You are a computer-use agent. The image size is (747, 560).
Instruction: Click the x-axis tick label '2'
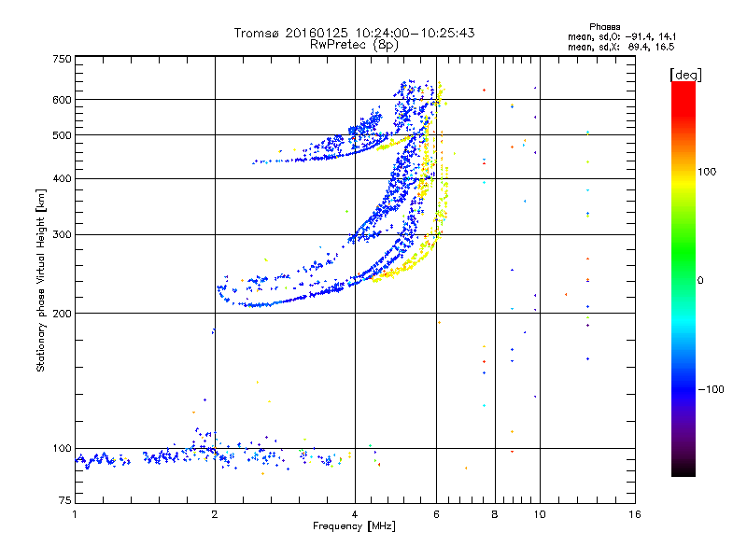point(215,514)
